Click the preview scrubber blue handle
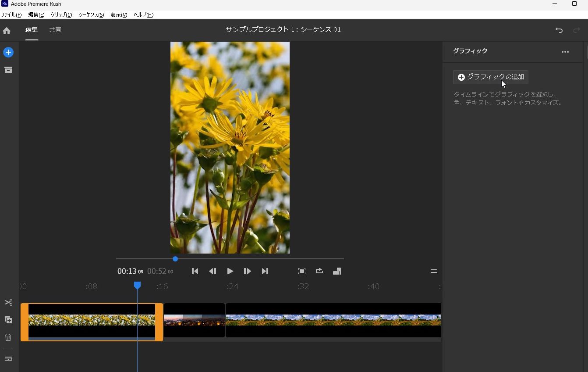588x372 pixels. click(x=175, y=259)
